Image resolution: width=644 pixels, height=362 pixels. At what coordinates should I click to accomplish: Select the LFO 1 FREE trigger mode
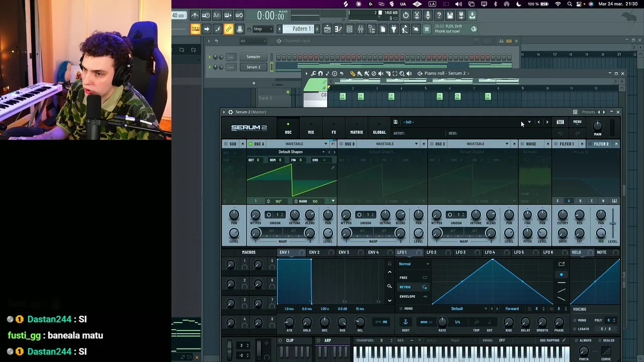tap(413, 278)
